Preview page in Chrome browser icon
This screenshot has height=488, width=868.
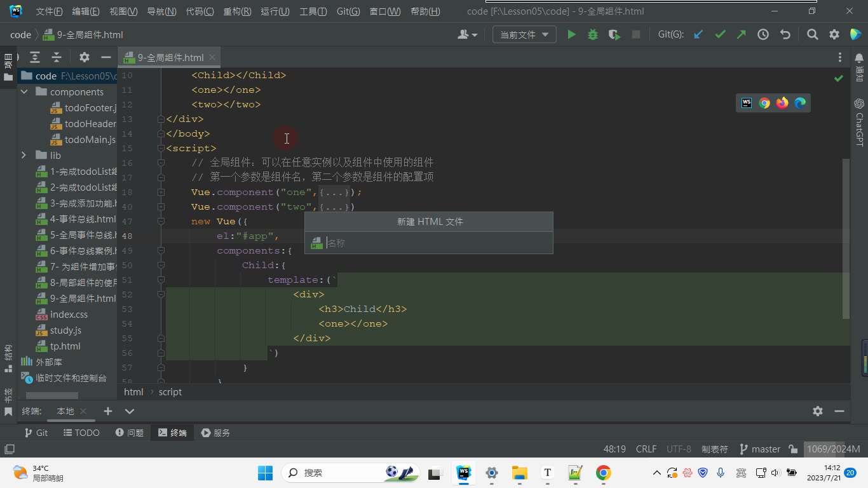pyautogui.click(x=764, y=103)
